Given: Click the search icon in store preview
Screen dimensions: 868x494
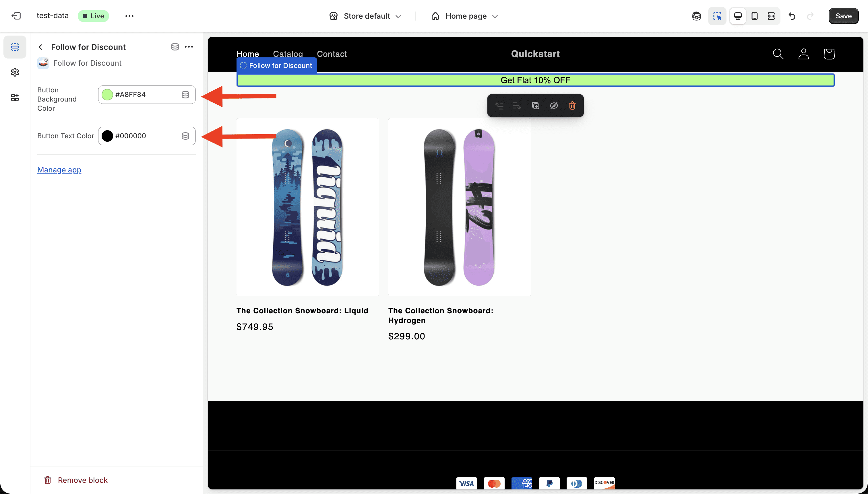Looking at the screenshot, I should (778, 54).
